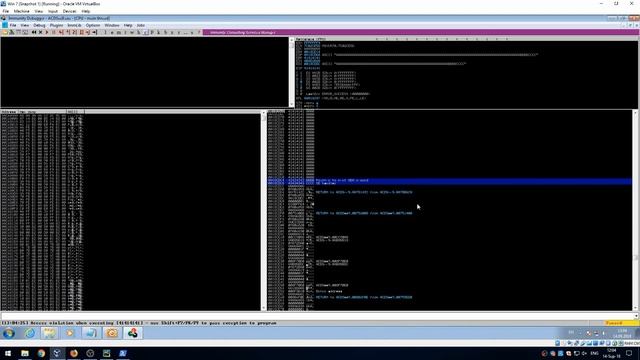The width and height of the screenshot is (640, 360).
Task: Click the ASCII column header in dump pane
Action: (x=75, y=111)
